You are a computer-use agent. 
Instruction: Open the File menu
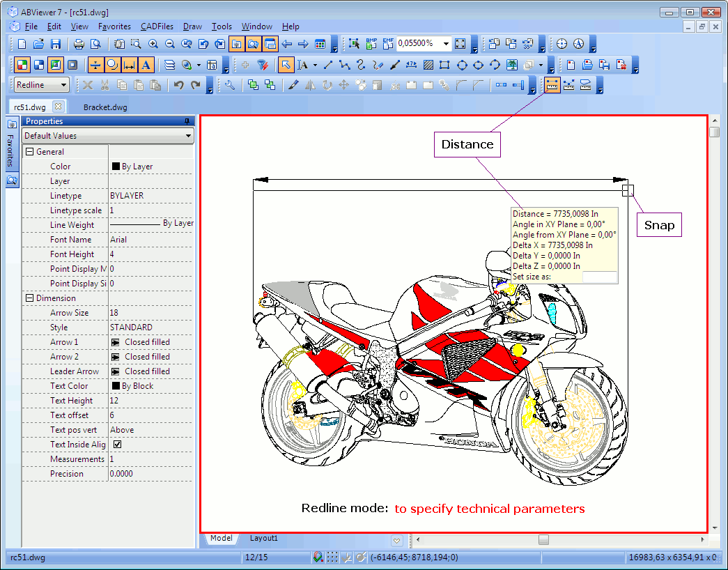click(31, 26)
